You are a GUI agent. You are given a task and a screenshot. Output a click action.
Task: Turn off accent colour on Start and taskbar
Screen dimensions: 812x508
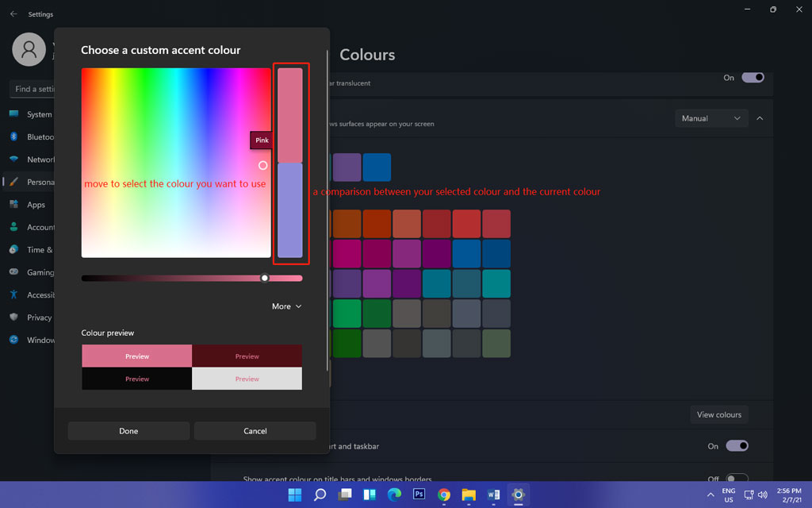[x=737, y=445]
